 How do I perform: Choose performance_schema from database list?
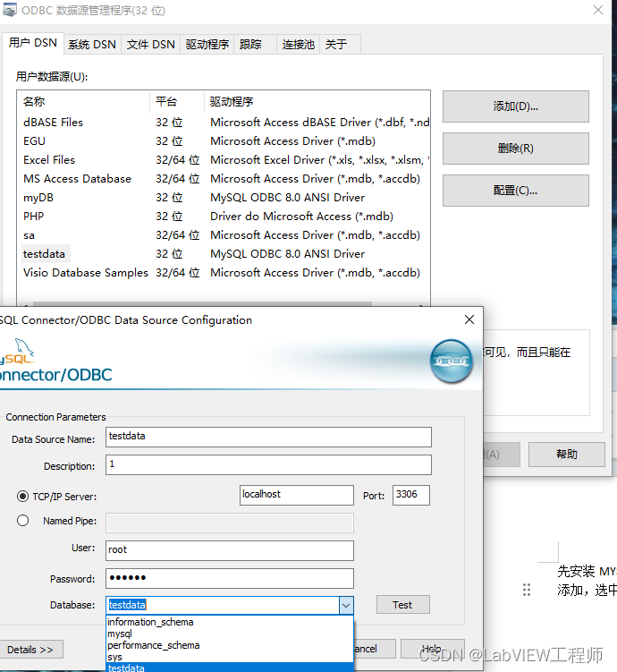coord(230,645)
